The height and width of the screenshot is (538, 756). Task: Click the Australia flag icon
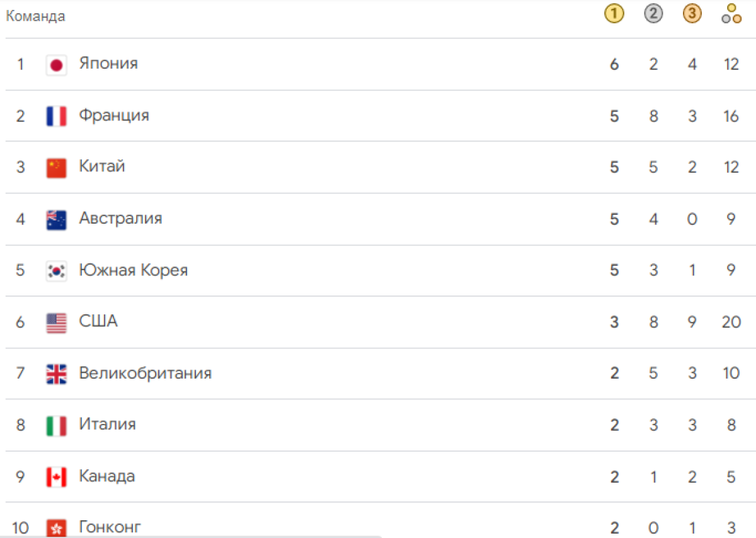[57, 219]
